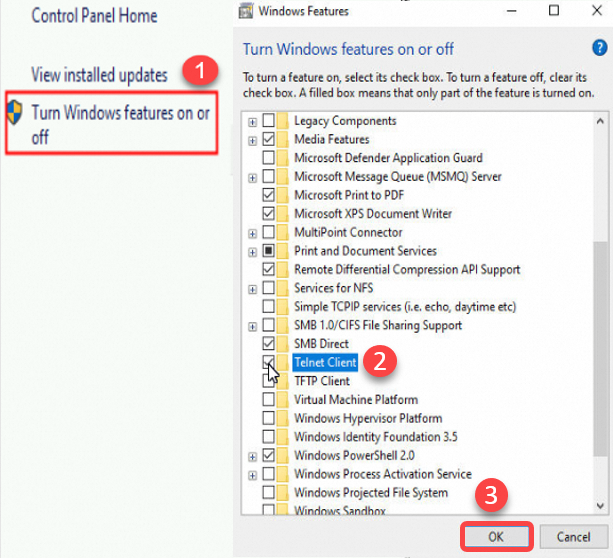Uncheck Microsoft Print to PDF
This screenshot has width=613, height=558.
269,195
